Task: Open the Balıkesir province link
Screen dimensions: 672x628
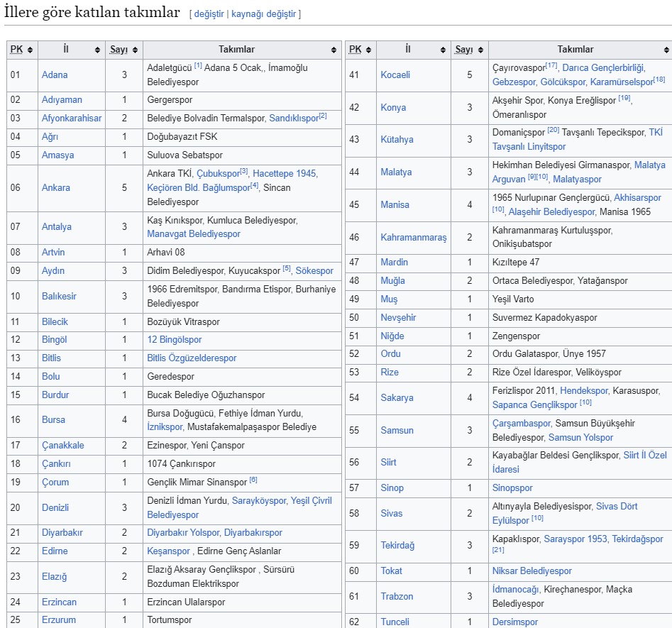Action: tap(59, 296)
